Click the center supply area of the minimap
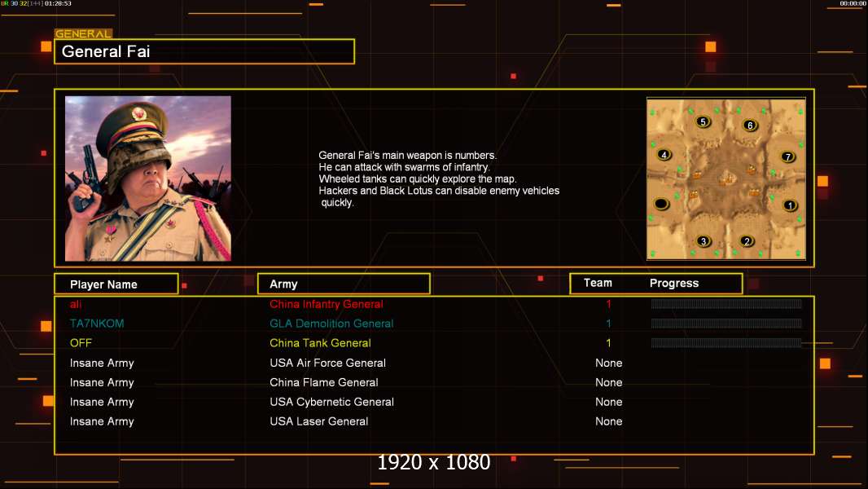This screenshot has width=868, height=489. coord(726,178)
